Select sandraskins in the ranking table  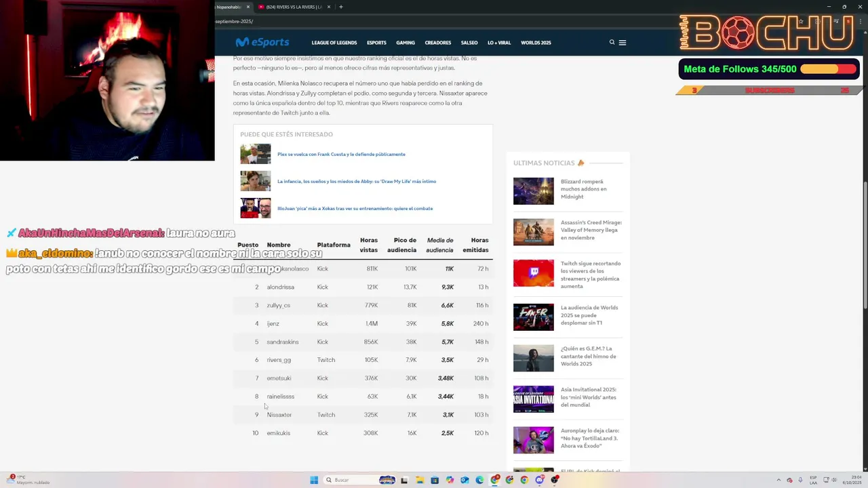pos(282,342)
